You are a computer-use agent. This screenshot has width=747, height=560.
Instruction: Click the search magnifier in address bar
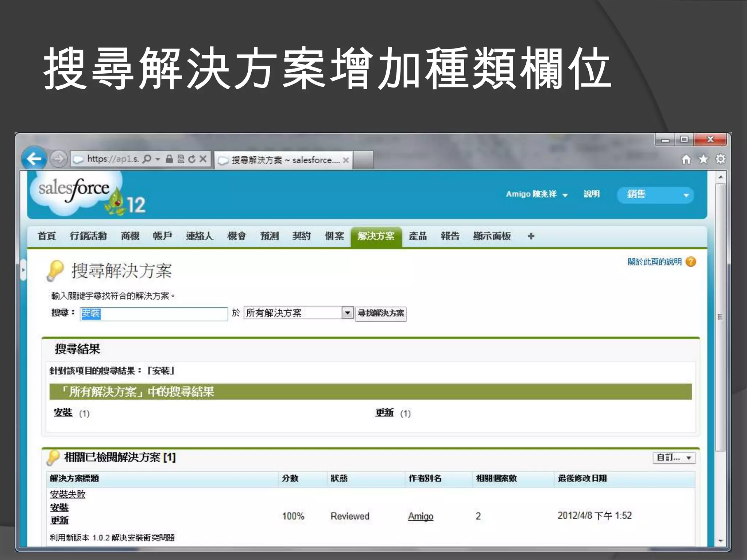[147, 159]
